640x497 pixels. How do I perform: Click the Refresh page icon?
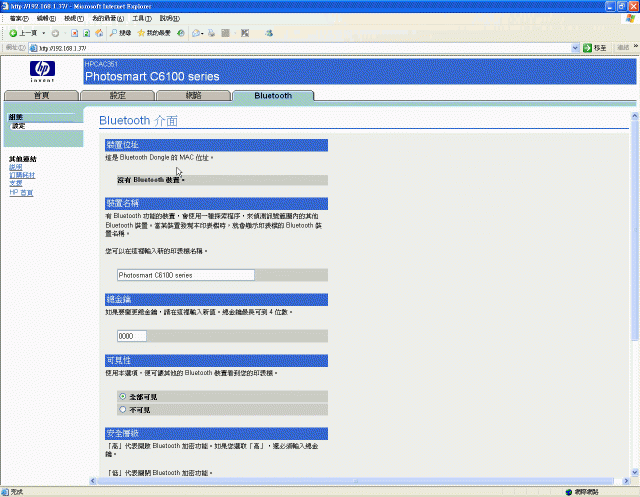pyautogui.click(x=87, y=33)
